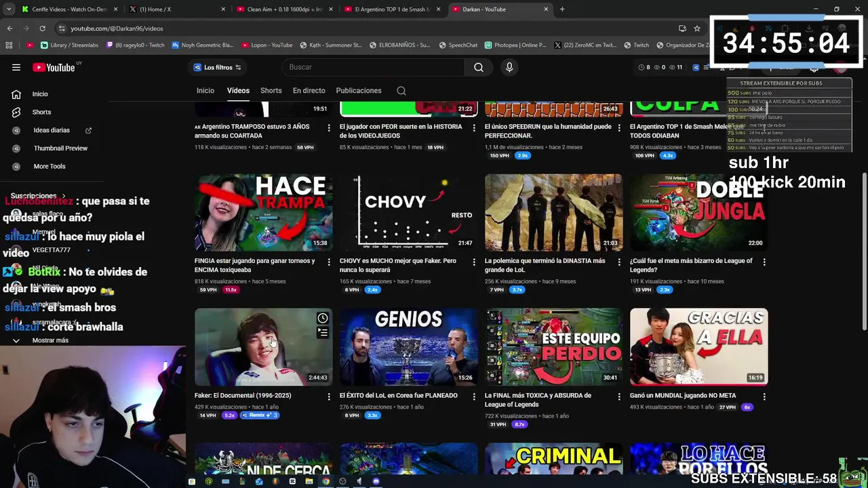Click the install app icon in address bar
The height and width of the screenshot is (488, 868).
pyautogui.click(x=682, y=28)
